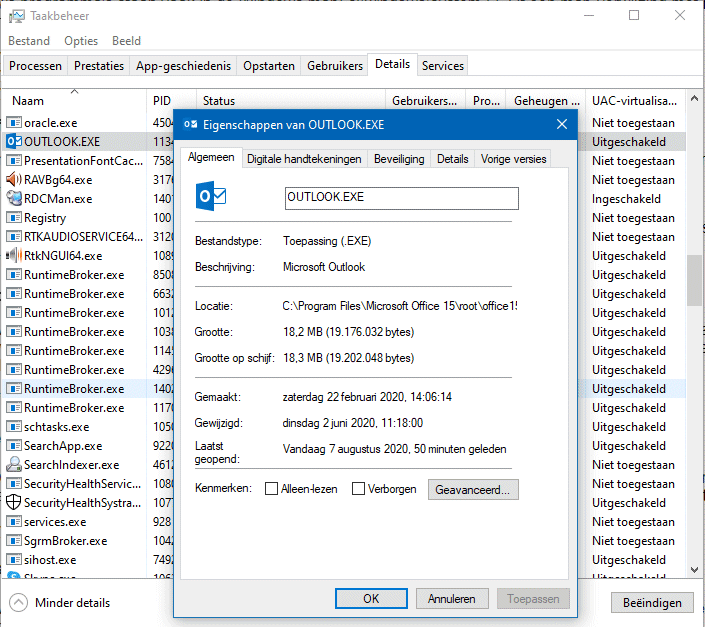705x627 pixels.
Task: Click the location path C:\Program Files text
Action: point(400,306)
